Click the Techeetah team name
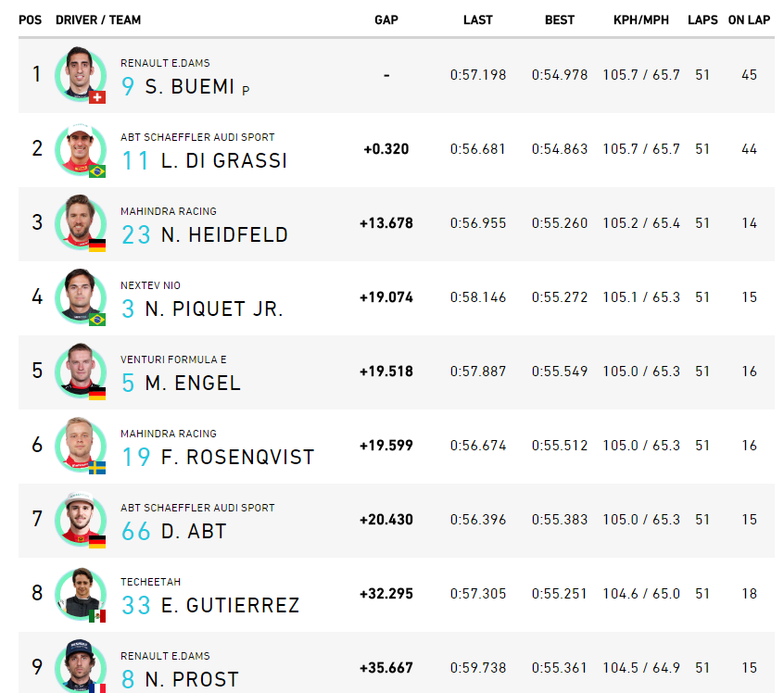 coord(150,582)
